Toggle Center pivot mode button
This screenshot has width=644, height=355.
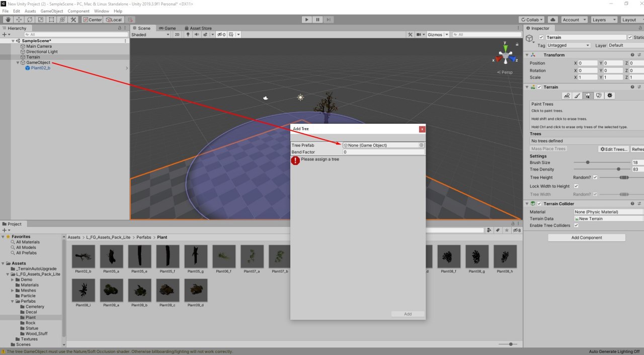point(93,20)
